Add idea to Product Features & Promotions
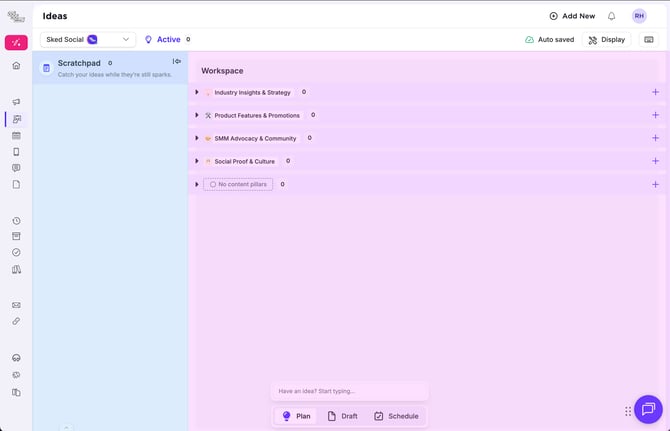Viewport: 670px width, 431px height. tap(655, 115)
